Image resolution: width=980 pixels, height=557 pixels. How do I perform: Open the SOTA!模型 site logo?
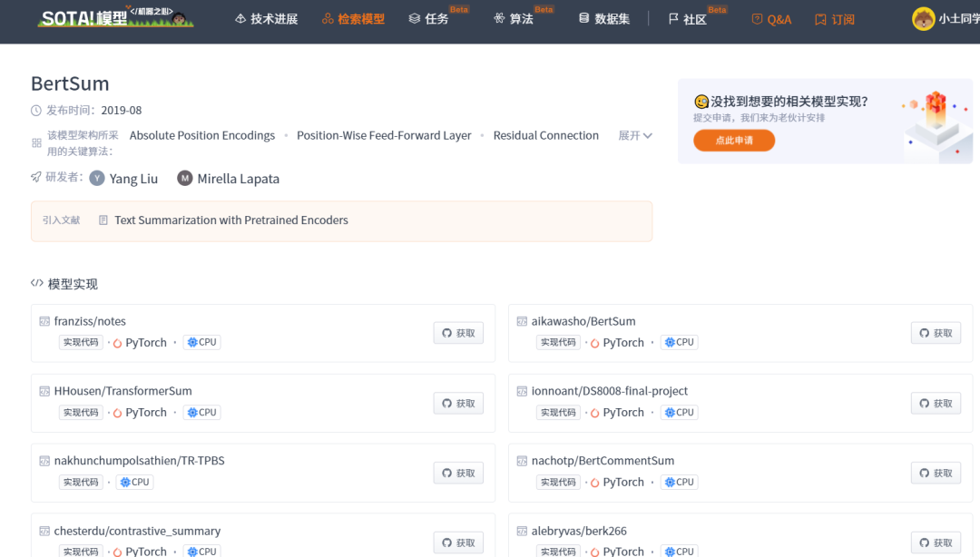(115, 17)
